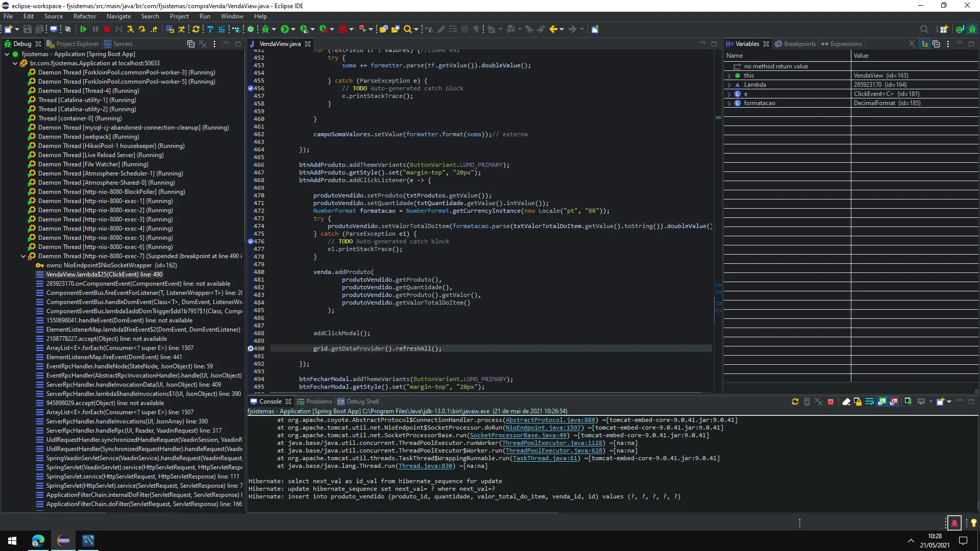Open the Debug launch dropdown arrow

(x=274, y=30)
